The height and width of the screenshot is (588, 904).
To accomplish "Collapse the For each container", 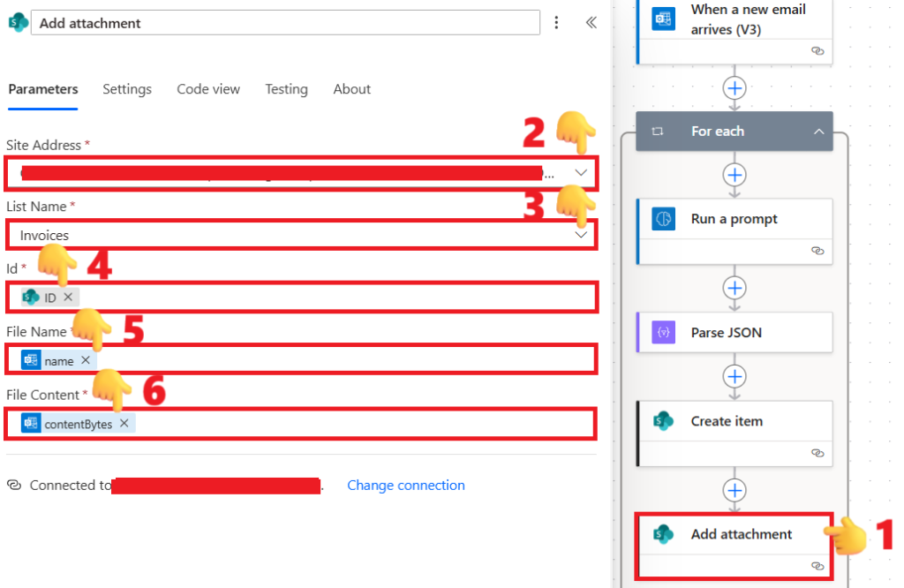I will pyautogui.click(x=818, y=132).
